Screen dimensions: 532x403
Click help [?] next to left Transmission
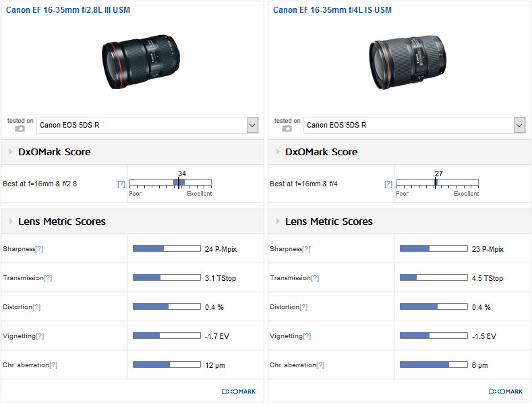48,278
